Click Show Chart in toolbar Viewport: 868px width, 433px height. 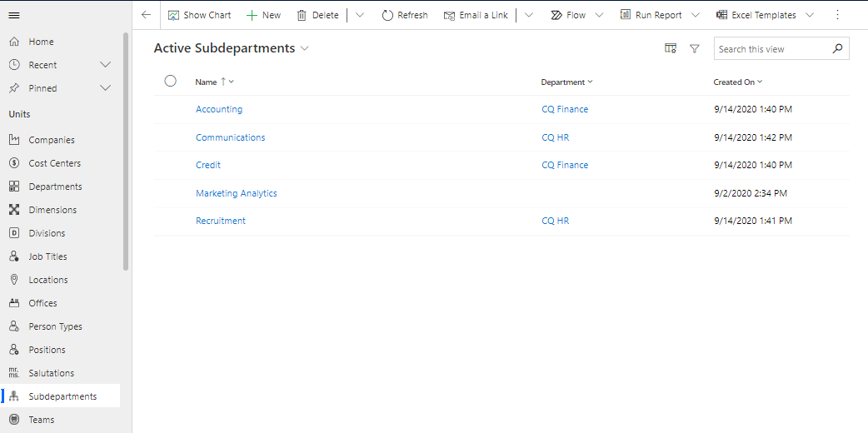tap(200, 15)
